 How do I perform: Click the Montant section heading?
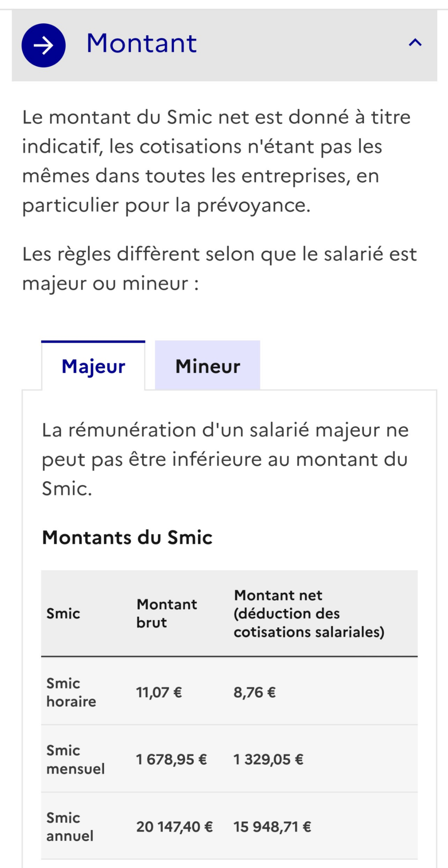point(142,43)
